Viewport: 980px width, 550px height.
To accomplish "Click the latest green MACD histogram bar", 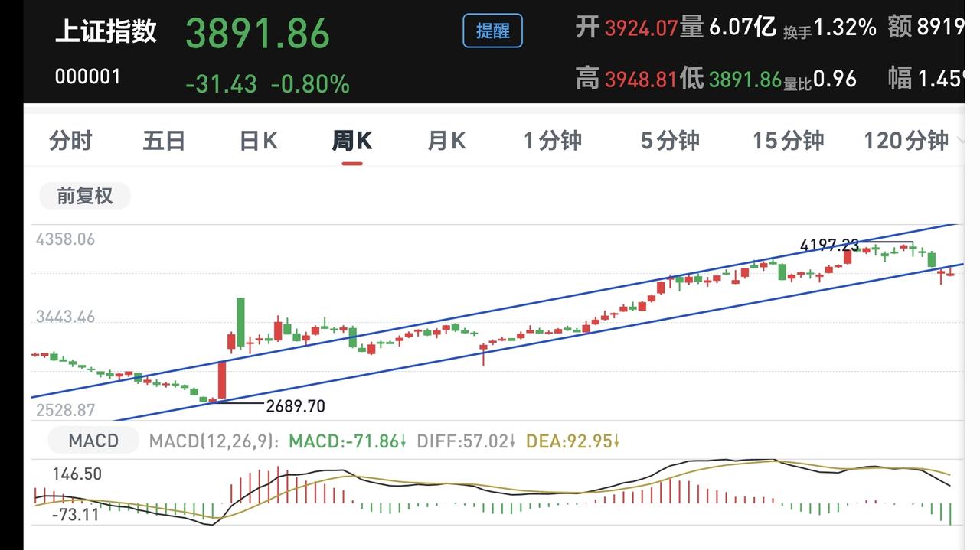I will click(x=950, y=514).
